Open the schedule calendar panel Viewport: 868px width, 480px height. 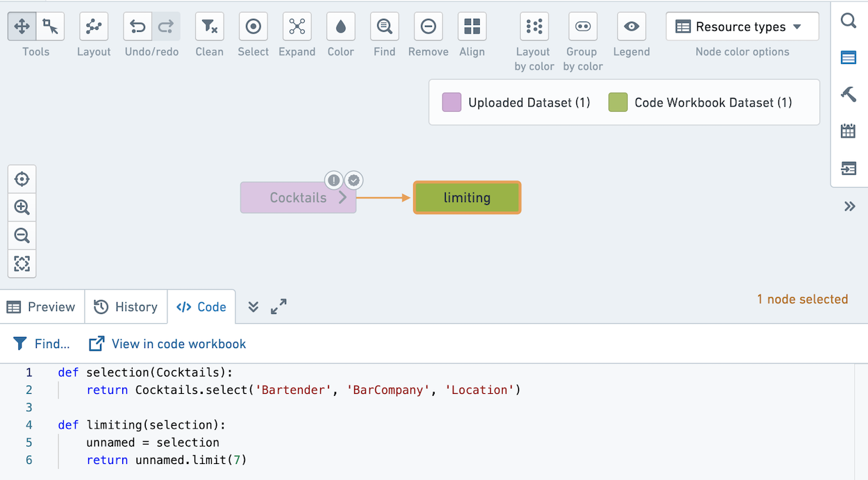click(849, 131)
